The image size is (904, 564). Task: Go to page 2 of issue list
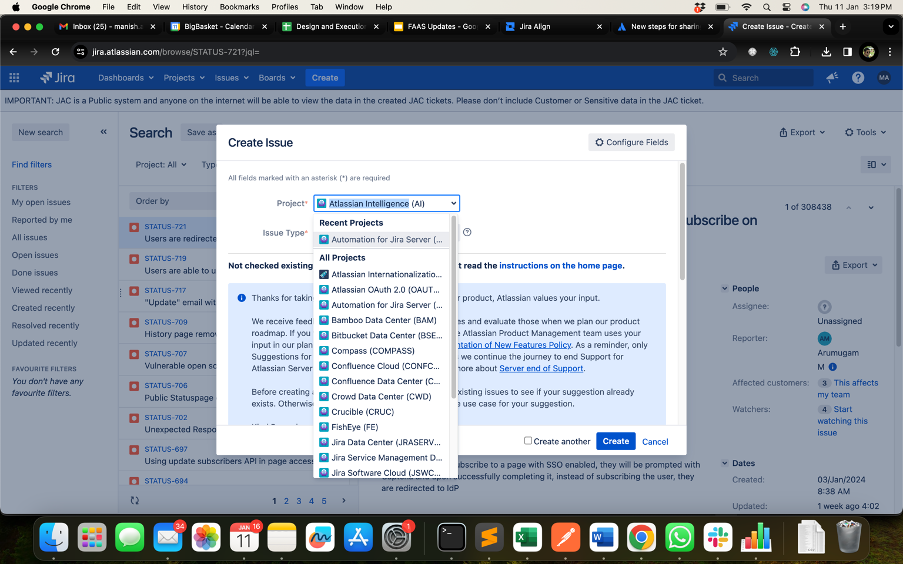pos(286,501)
